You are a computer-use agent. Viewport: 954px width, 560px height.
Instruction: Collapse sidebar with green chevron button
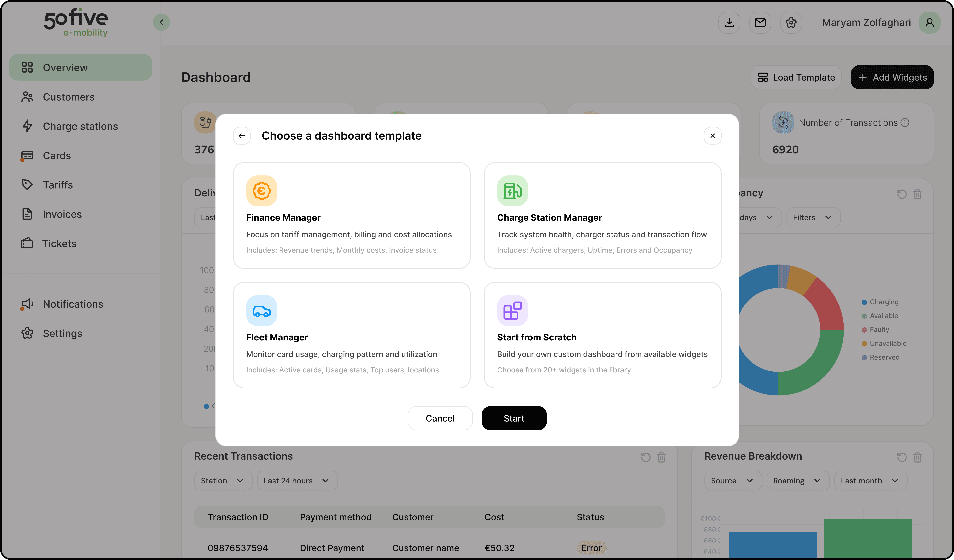tap(161, 22)
